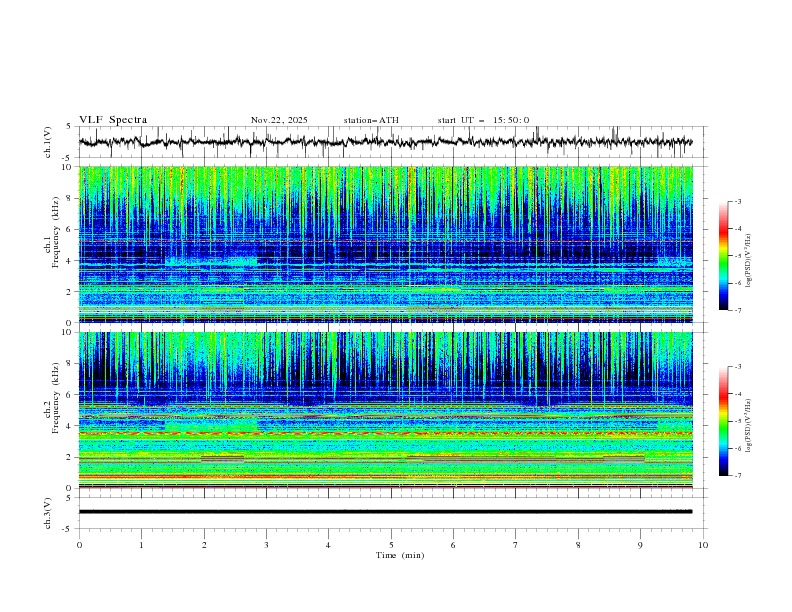Click the -3 label on ch.1 color bar
Screen dimensions: 792x612
click(738, 201)
